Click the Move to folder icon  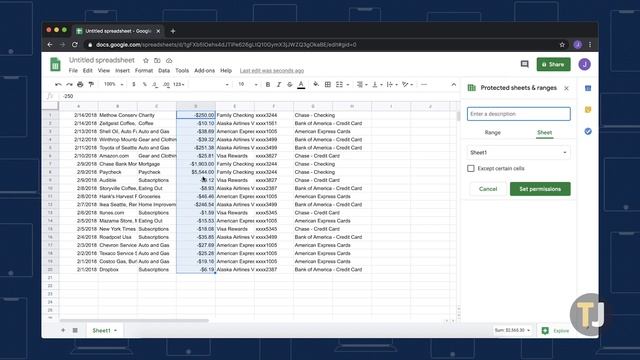click(157, 60)
